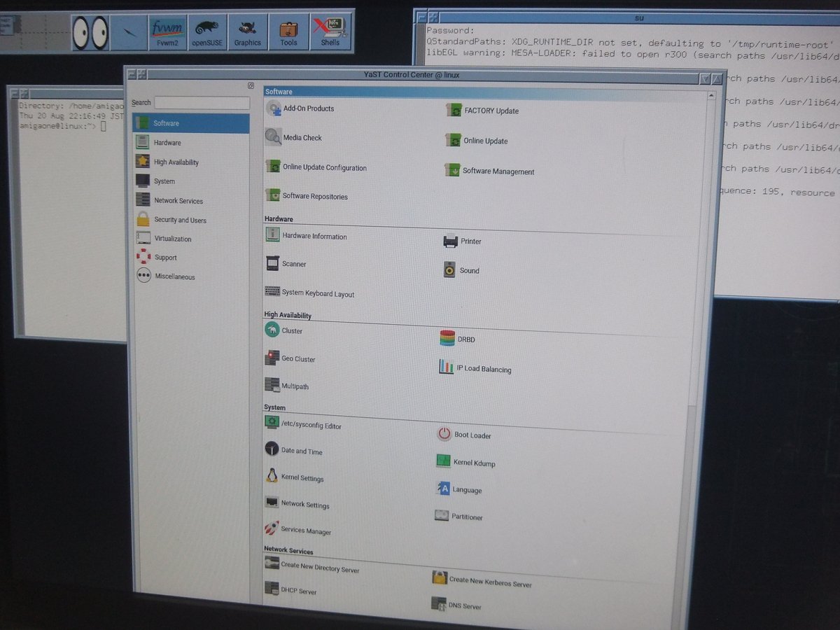
Task: Open Network Settings
Action: [297, 504]
